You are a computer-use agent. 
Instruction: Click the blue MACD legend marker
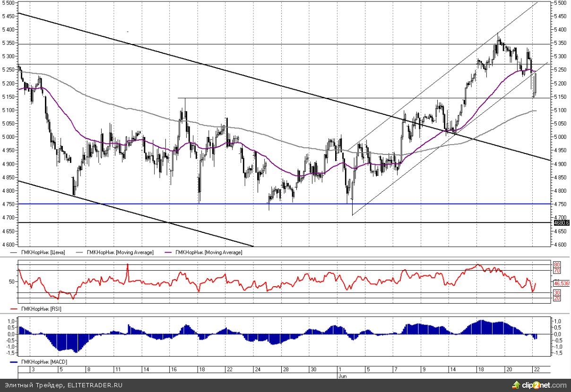[13, 362]
